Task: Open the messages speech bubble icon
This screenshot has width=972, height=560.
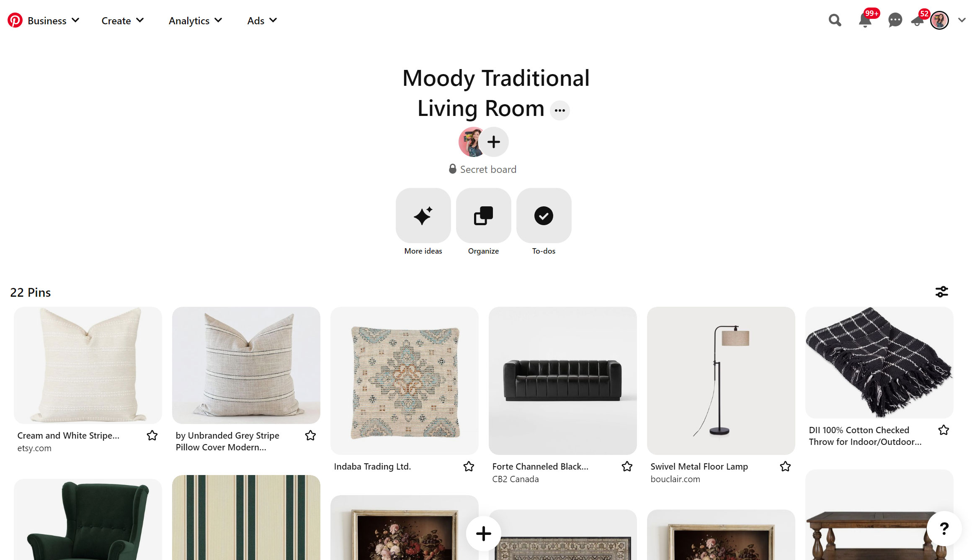Action: (895, 20)
